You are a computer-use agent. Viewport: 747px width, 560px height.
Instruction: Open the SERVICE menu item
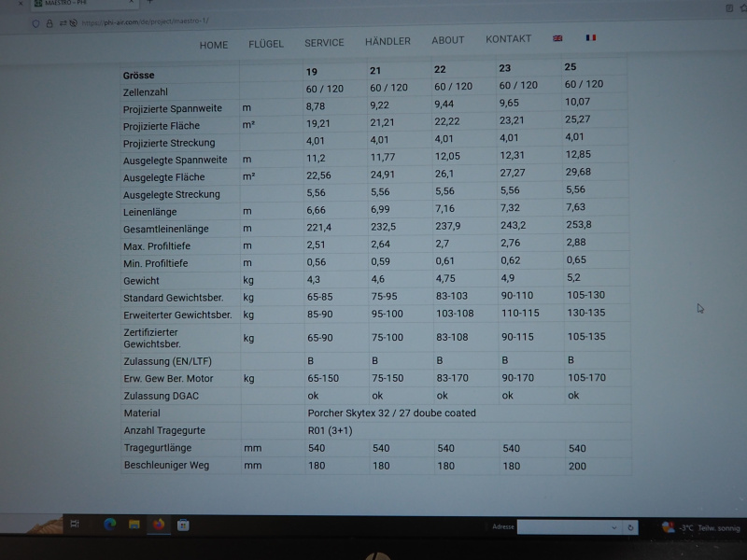324,43
